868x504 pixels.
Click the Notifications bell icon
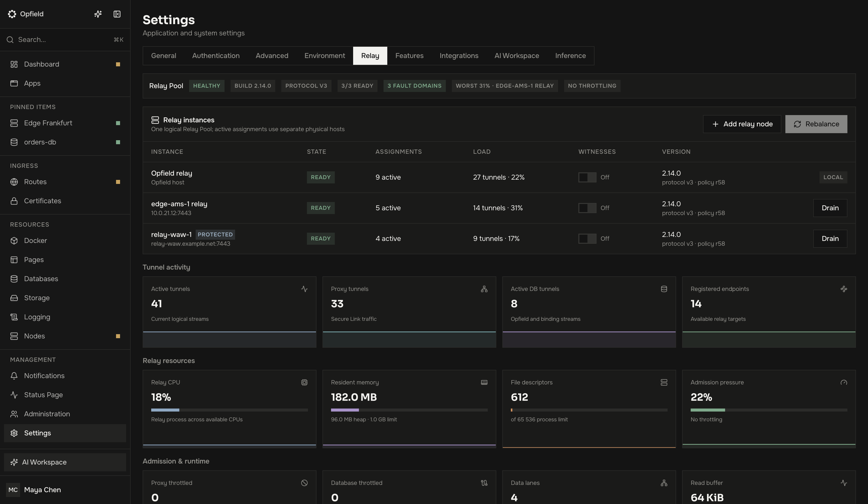point(14,376)
